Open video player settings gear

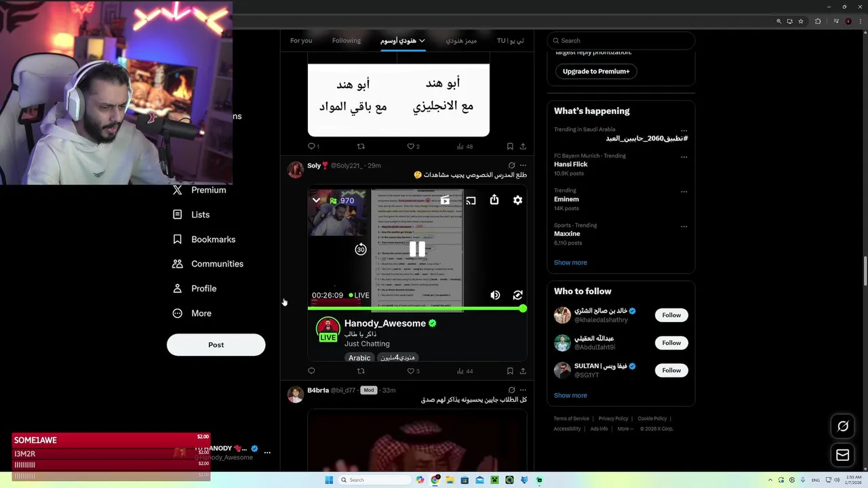coord(517,200)
